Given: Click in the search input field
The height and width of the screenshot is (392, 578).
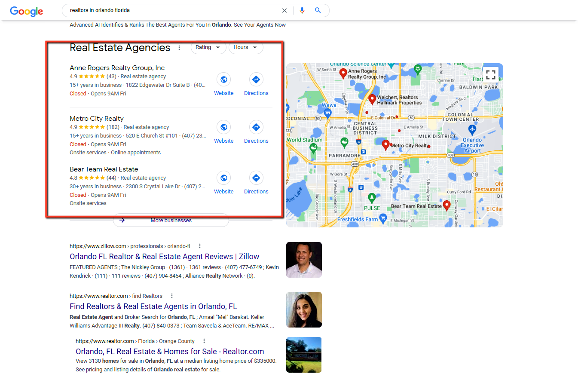Looking at the screenshot, I should 172,10.
